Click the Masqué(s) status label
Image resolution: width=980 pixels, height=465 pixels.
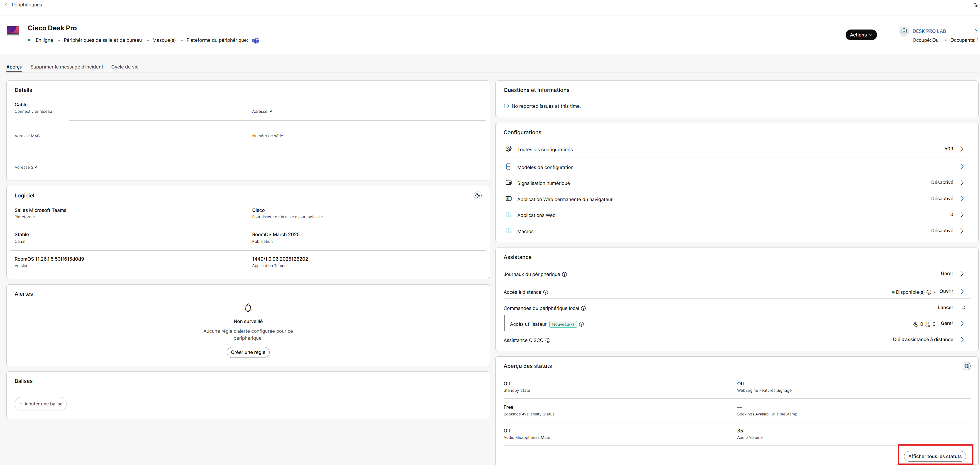coord(164,40)
